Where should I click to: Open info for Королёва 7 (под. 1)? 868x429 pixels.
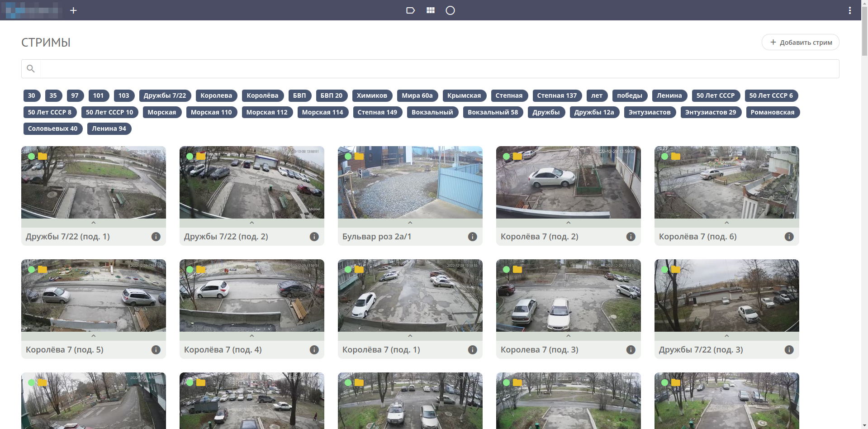pyautogui.click(x=473, y=350)
